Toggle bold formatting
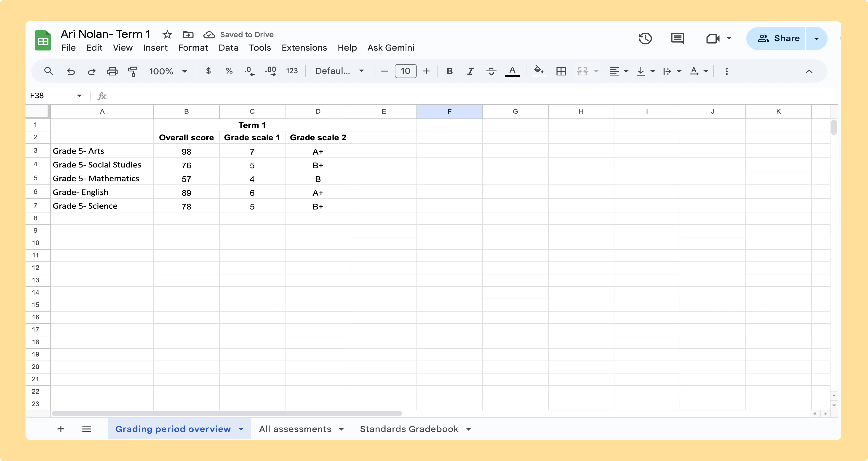This screenshot has width=868, height=461. 450,71
